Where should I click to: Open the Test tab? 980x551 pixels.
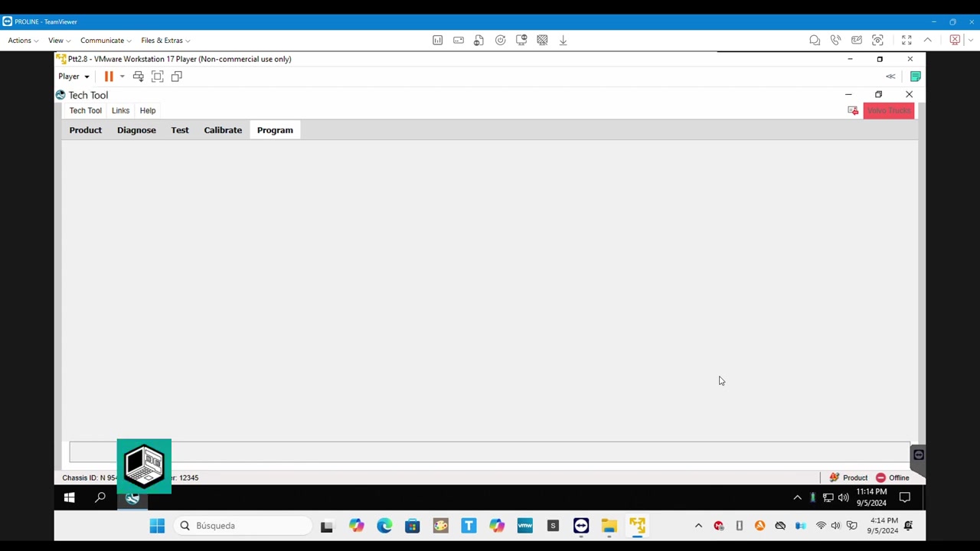click(180, 130)
